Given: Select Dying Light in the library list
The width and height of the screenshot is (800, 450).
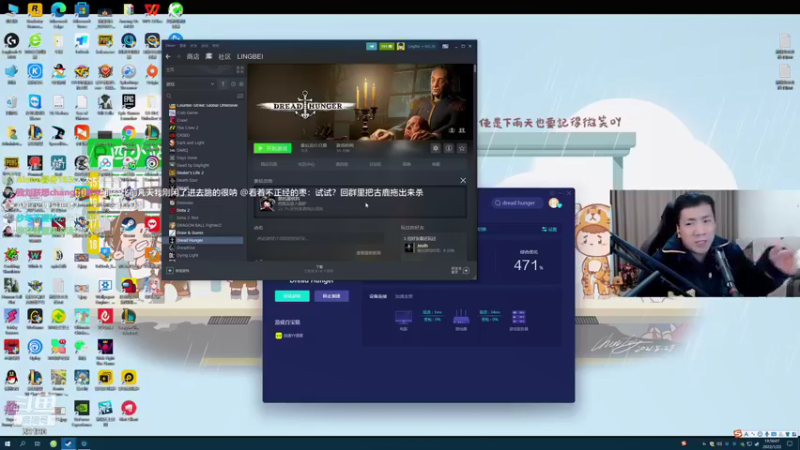Looking at the screenshot, I should pyautogui.click(x=187, y=255).
